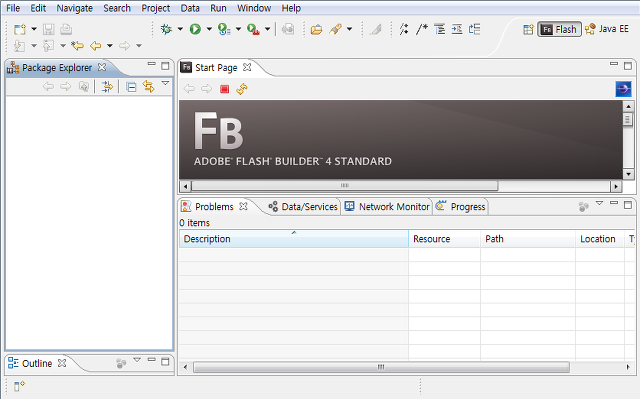Sort by the Location column header
640x399 pixels.
pyautogui.click(x=600, y=239)
